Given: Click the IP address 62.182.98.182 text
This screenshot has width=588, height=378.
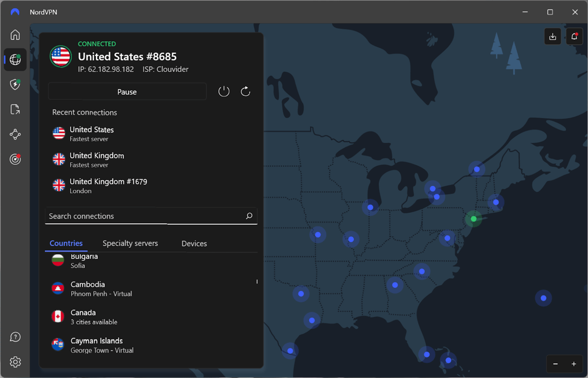Looking at the screenshot, I should click(x=106, y=69).
